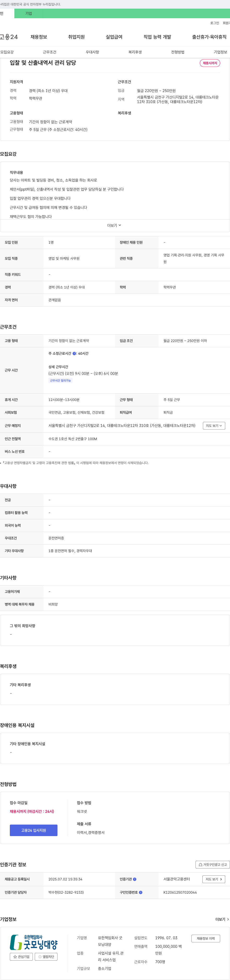Open the 취업지원 menu
The height and width of the screenshot is (980, 230).
pos(76,37)
